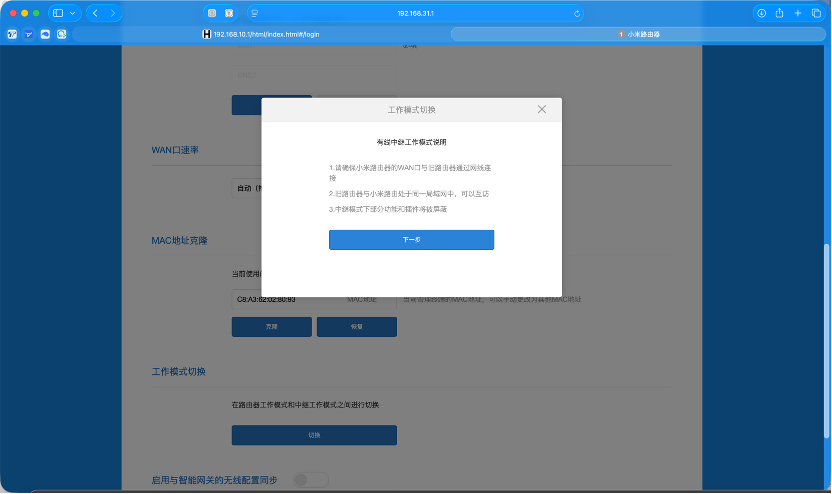Viewport: 832px width, 494px height.
Task: Switch to the 192.168.10.1 login tab
Action: [261, 34]
